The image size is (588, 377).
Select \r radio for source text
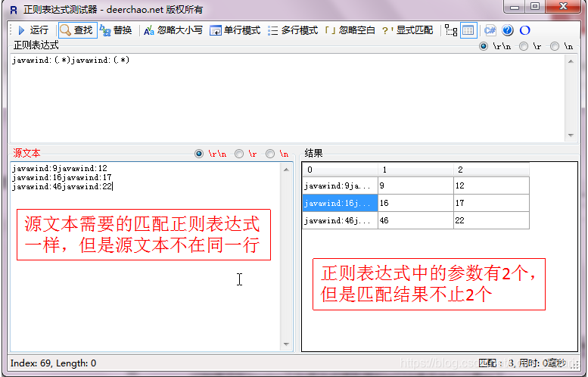(239, 154)
